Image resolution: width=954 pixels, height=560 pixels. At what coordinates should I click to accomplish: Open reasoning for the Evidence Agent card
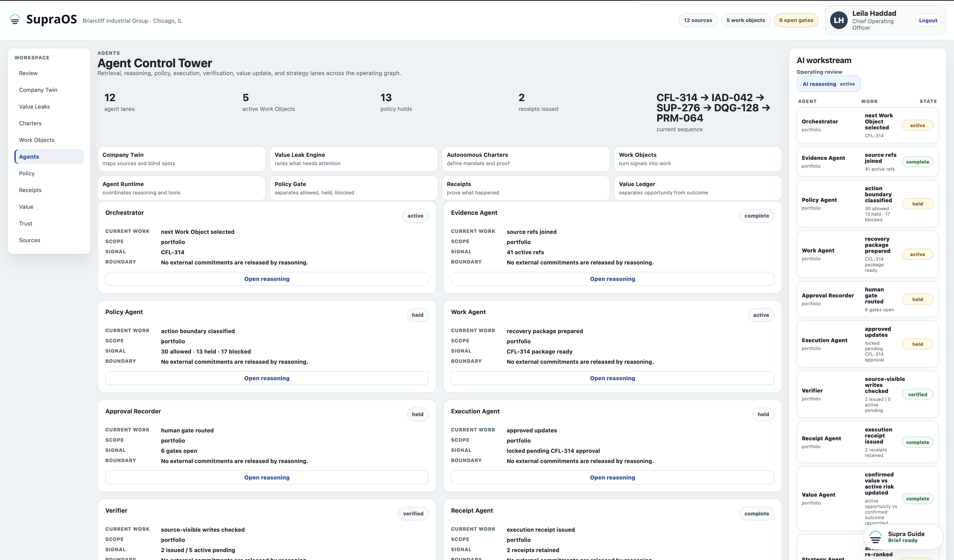612,279
